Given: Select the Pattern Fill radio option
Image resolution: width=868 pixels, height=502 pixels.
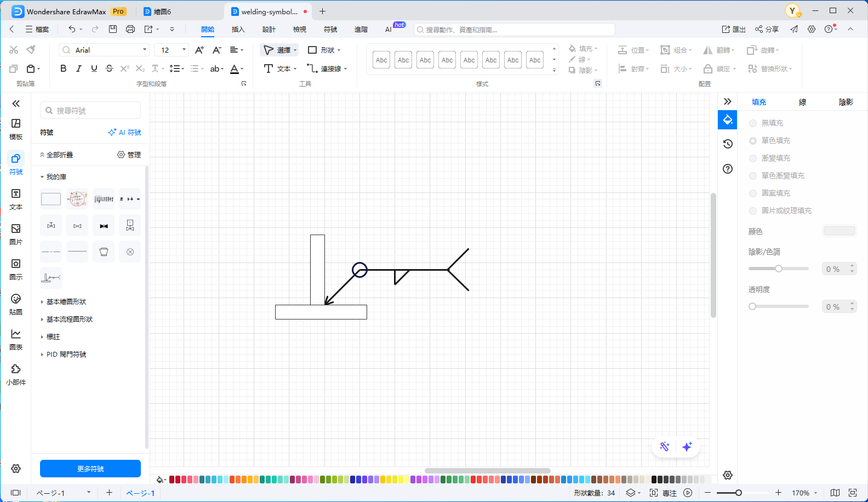Looking at the screenshot, I should (x=753, y=193).
